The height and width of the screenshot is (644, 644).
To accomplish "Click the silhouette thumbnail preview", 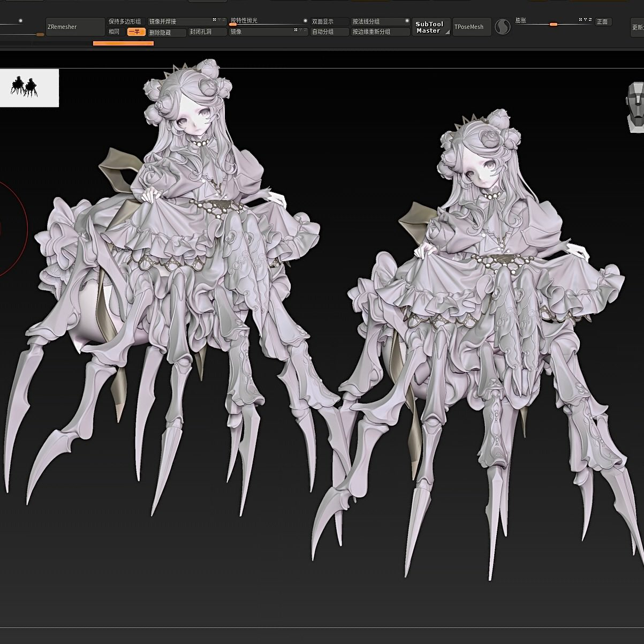I will [29, 87].
